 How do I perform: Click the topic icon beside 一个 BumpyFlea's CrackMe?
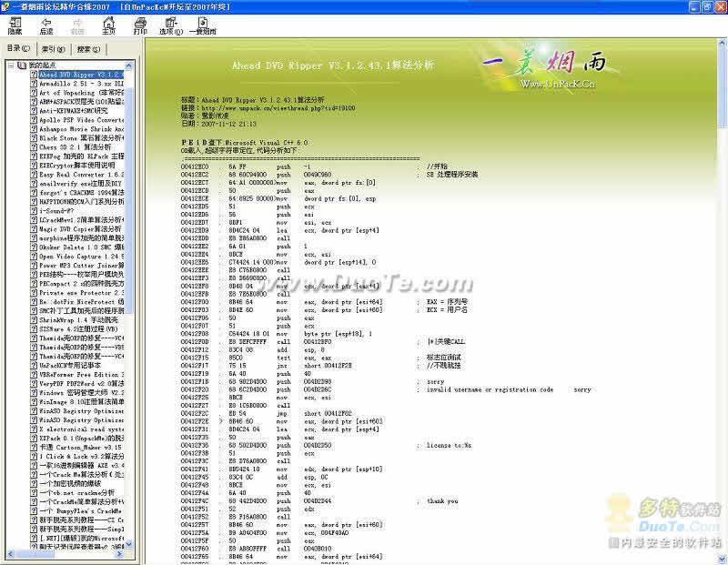click(x=34, y=510)
